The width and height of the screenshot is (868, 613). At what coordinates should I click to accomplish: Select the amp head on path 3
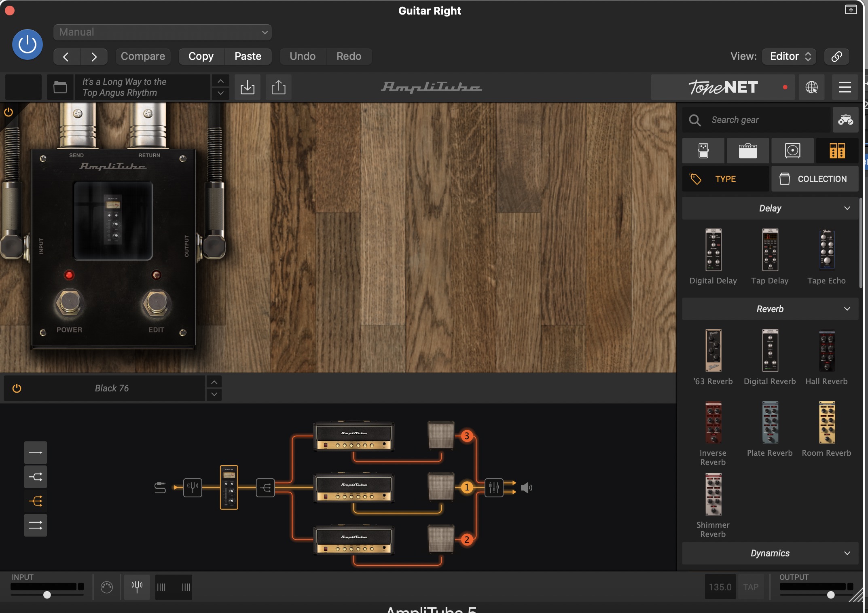[x=354, y=436]
